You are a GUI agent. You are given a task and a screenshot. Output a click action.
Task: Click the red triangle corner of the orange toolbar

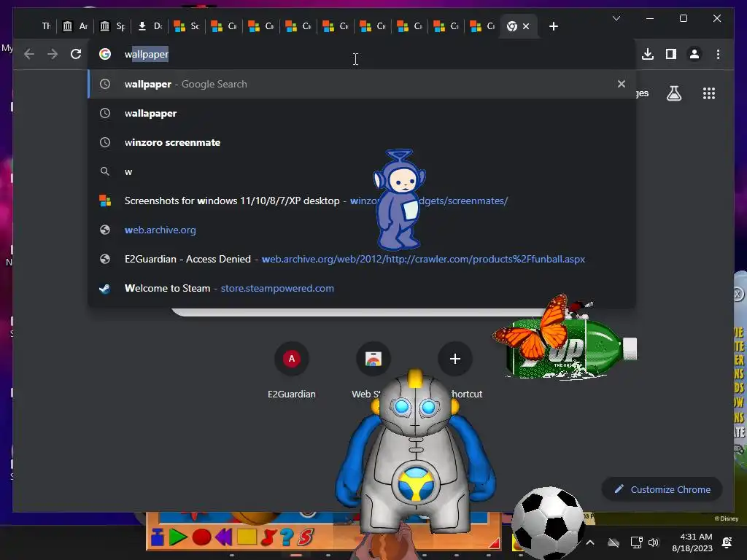tap(494, 542)
